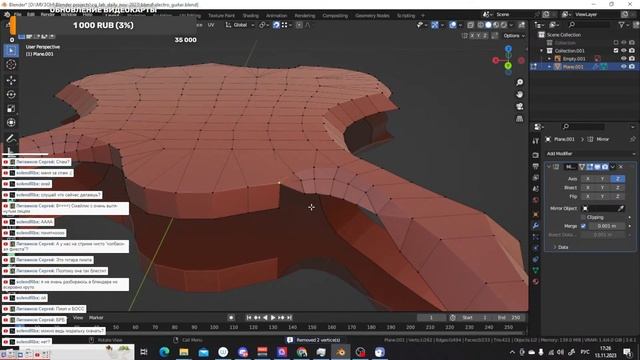This screenshot has width=640, height=360.
Task: Open the Add Modifier dropdown
Action: click(591, 153)
